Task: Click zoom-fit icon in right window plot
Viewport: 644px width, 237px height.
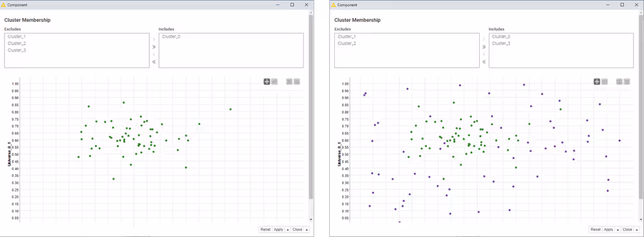Action: point(620,82)
